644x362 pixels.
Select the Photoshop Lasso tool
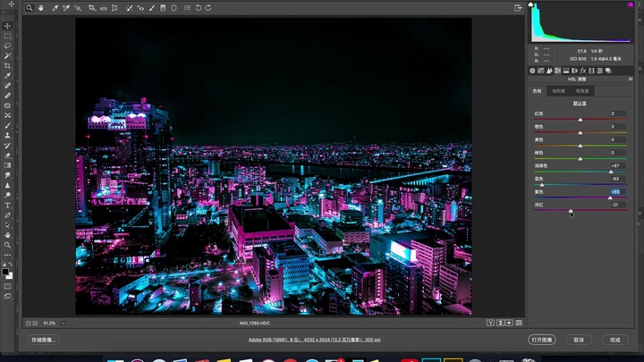[7, 46]
